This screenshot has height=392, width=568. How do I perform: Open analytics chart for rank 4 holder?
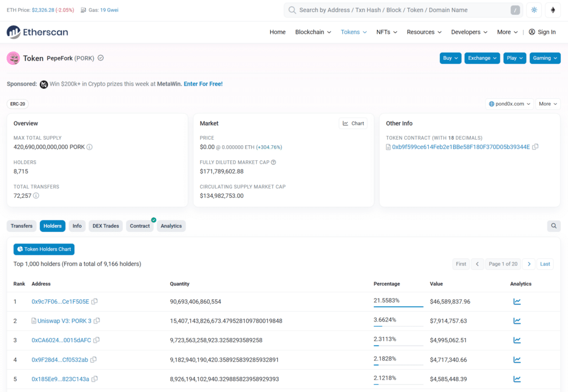[x=517, y=360]
